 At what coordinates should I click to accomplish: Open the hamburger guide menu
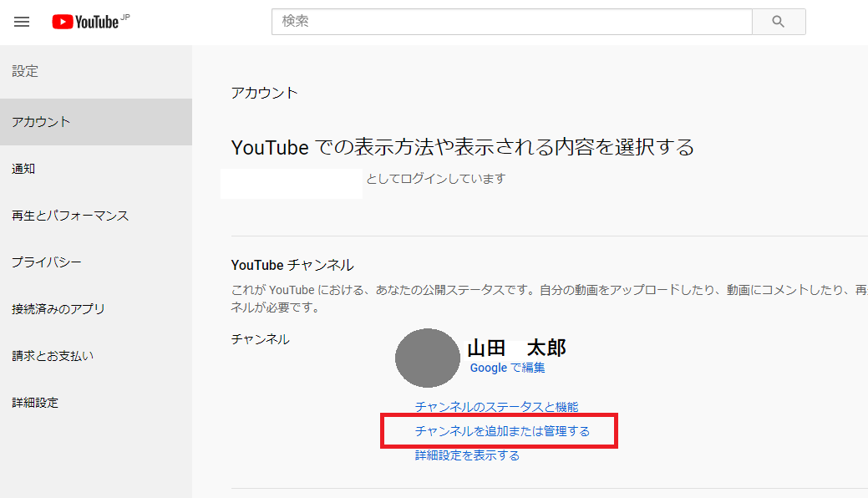22,22
